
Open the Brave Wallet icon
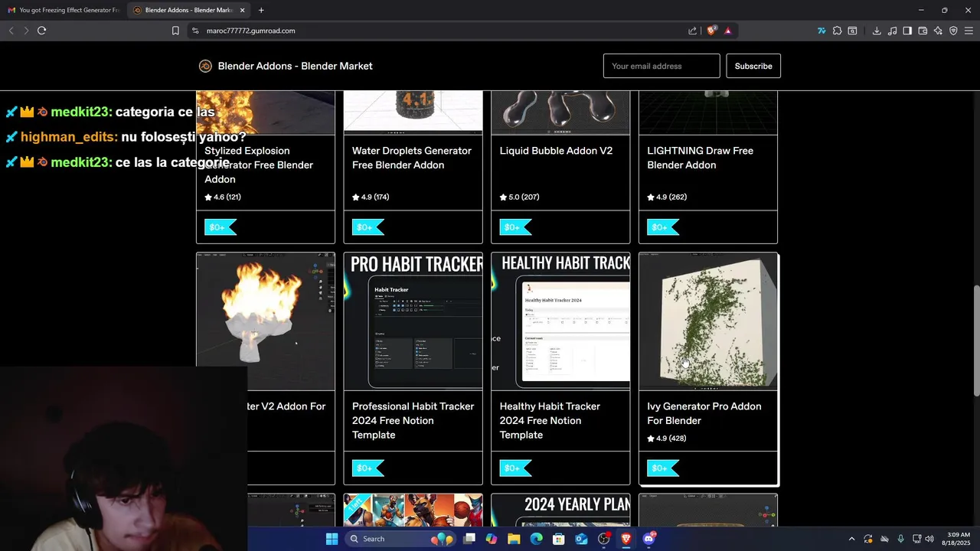tap(923, 31)
